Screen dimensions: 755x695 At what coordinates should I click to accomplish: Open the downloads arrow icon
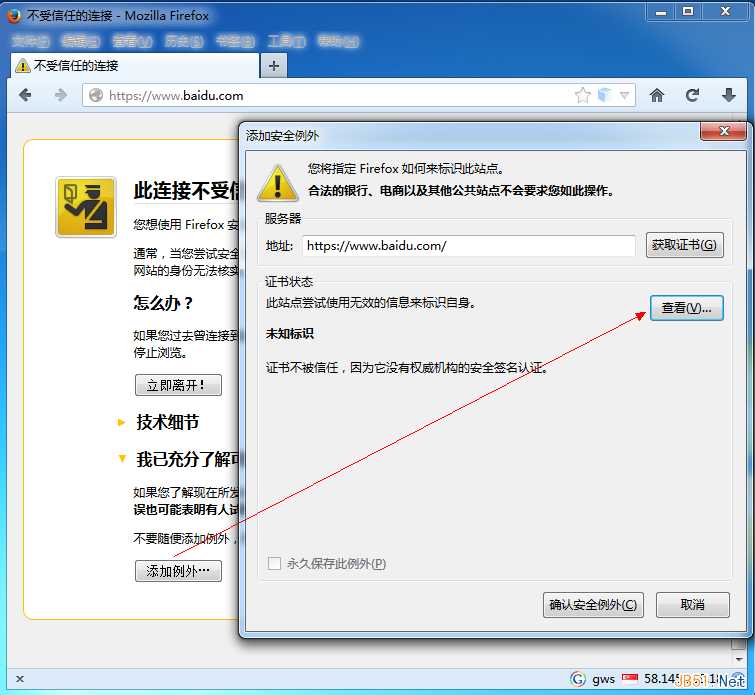[729, 95]
